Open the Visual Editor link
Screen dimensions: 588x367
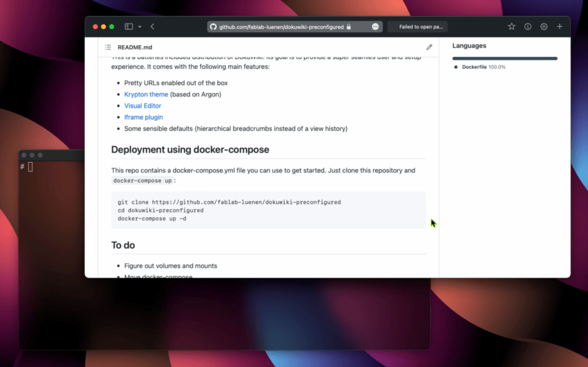142,106
